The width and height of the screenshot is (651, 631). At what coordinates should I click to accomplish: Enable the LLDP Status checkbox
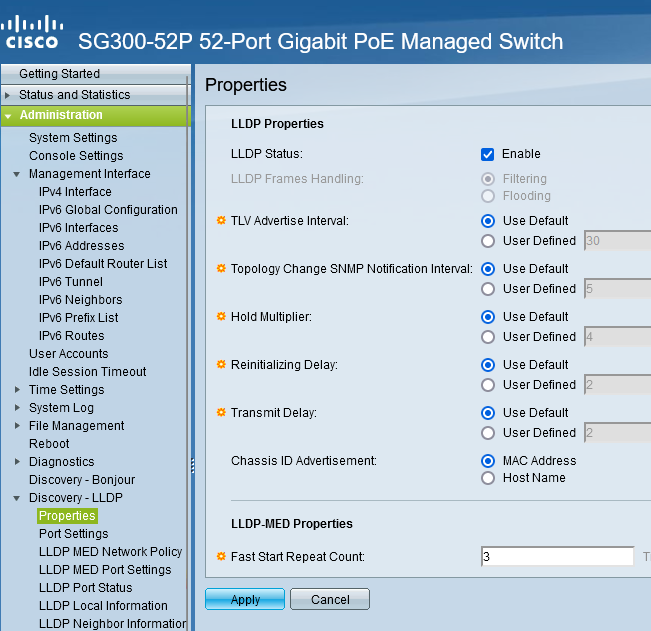(x=487, y=154)
